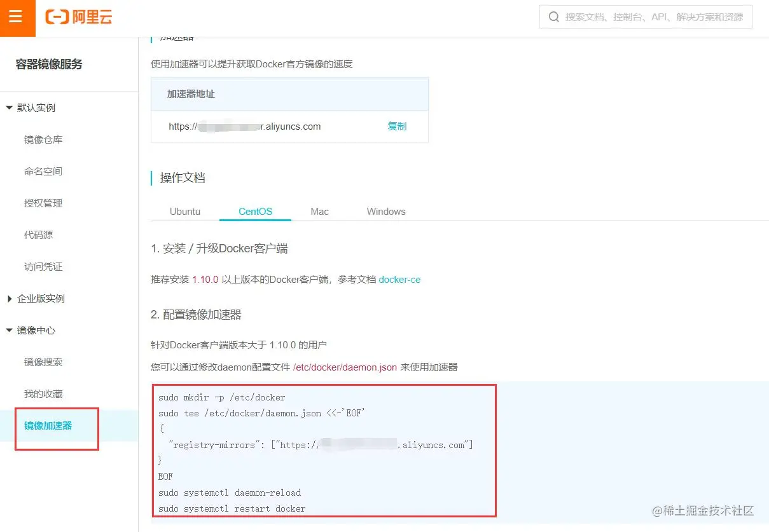Click the 'sudo tee /etc/docker/daemon.json' line
The image size is (769, 532).
261,414
